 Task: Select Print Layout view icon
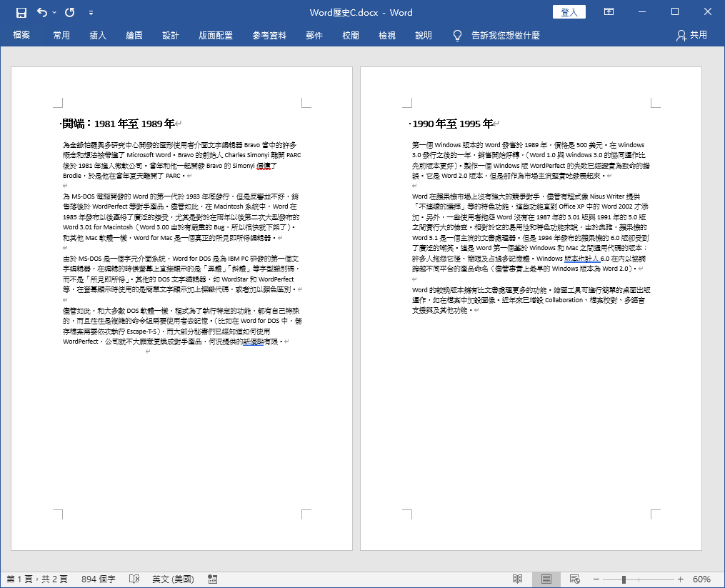click(x=546, y=579)
